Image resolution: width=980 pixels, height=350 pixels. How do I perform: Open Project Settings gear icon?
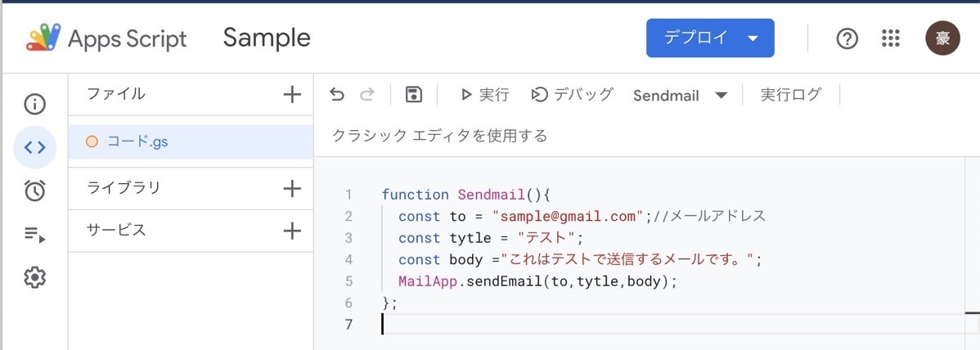coord(35,277)
